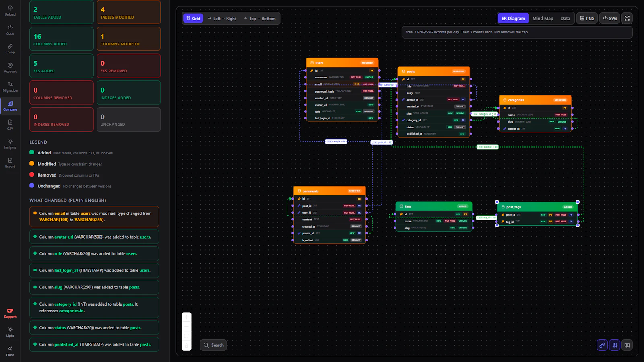Select the slug column added to posts entry
The height and width of the screenshot is (362, 644).
tap(94, 287)
